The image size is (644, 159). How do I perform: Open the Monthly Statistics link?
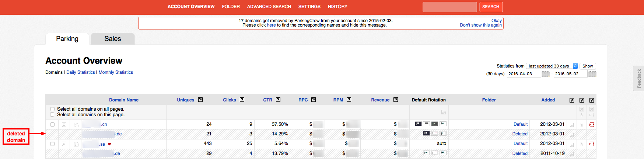[116, 72]
